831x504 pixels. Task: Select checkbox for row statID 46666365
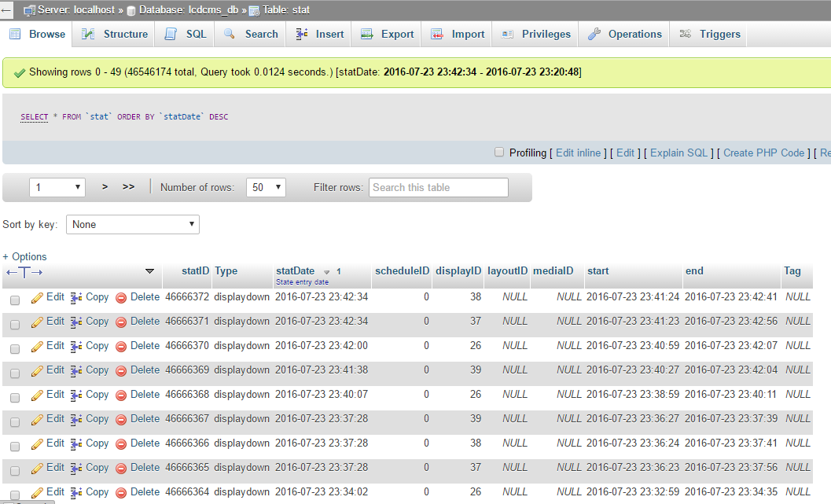click(15, 471)
